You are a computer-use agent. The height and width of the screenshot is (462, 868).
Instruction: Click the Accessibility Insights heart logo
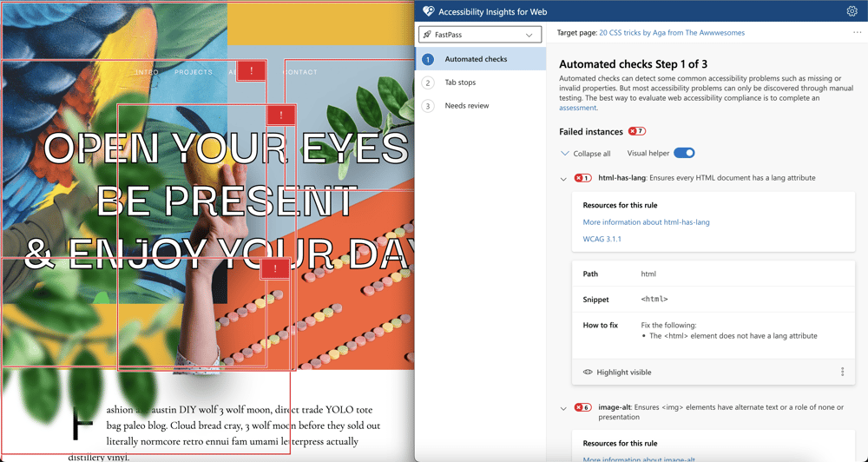pos(428,11)
